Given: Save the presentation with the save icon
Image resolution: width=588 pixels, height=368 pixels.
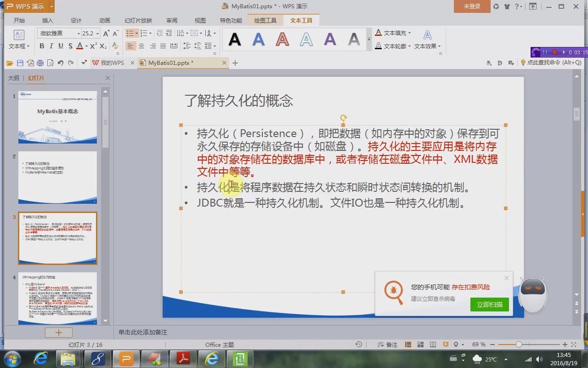Looking at the screenshot, I should coord(20,63).
